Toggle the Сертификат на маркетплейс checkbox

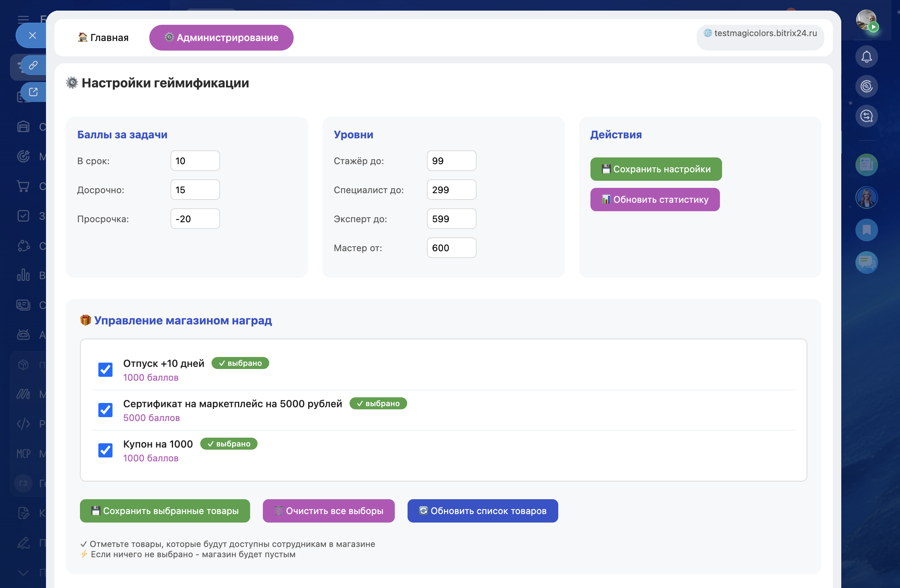pyautogui.click(x=105, y=410)
